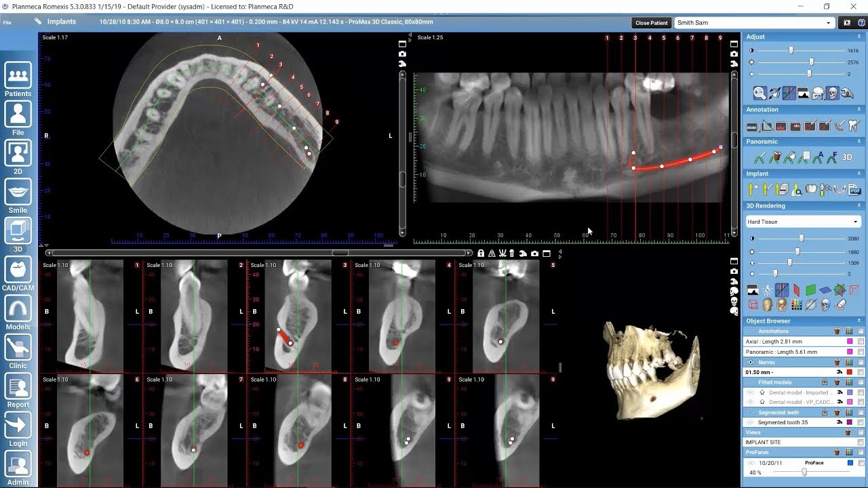
Task: Delete all Nerves with trash icon
Action: coord(837,362)
